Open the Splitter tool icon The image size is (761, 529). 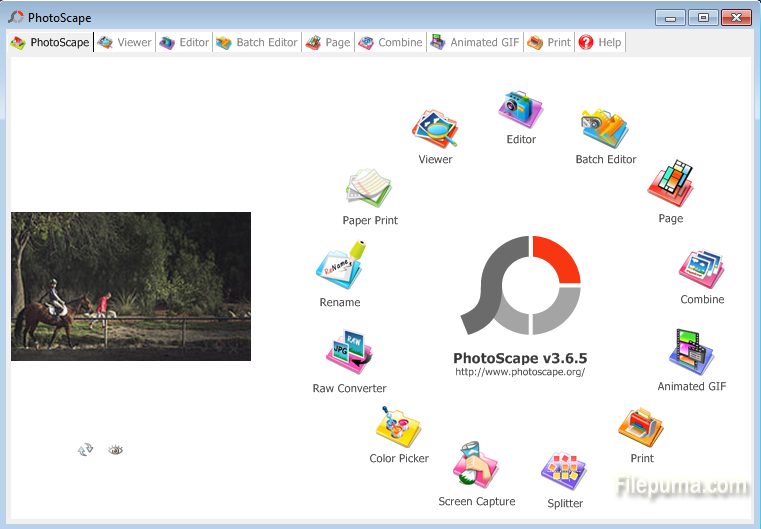pos(564,471)
